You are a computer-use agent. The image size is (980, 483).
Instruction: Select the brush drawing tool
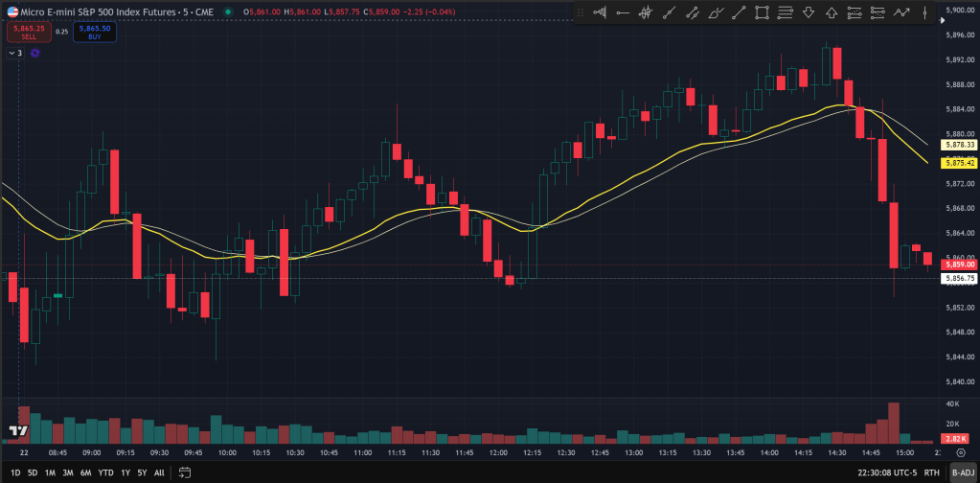tap(717, 12)
